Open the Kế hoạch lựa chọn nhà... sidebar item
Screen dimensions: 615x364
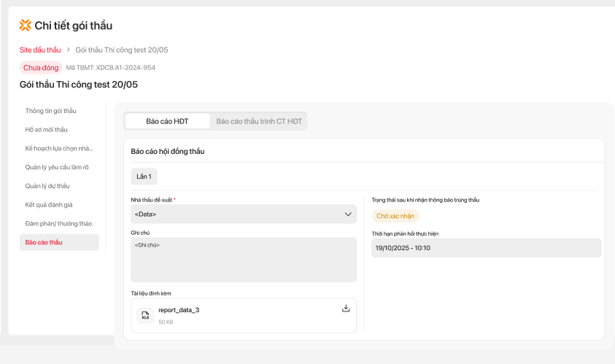click(59, 148)
